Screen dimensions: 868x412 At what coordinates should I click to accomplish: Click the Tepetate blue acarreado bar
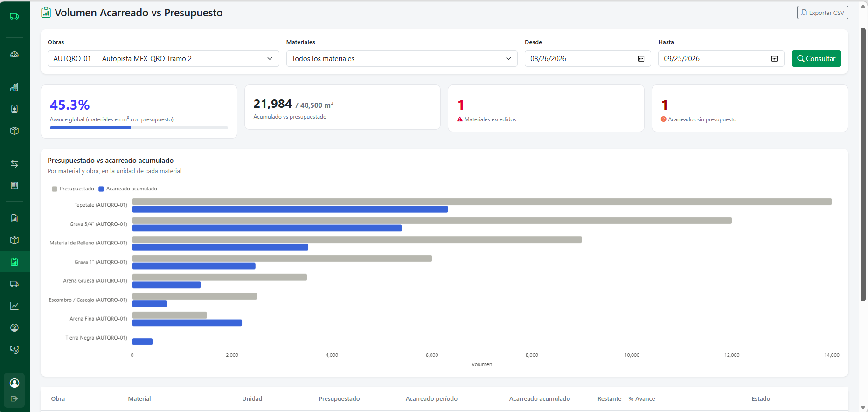click(x=290, y=209)
